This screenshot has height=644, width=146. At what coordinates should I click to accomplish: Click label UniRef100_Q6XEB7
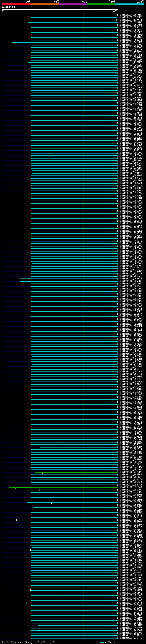click(131, 447)
